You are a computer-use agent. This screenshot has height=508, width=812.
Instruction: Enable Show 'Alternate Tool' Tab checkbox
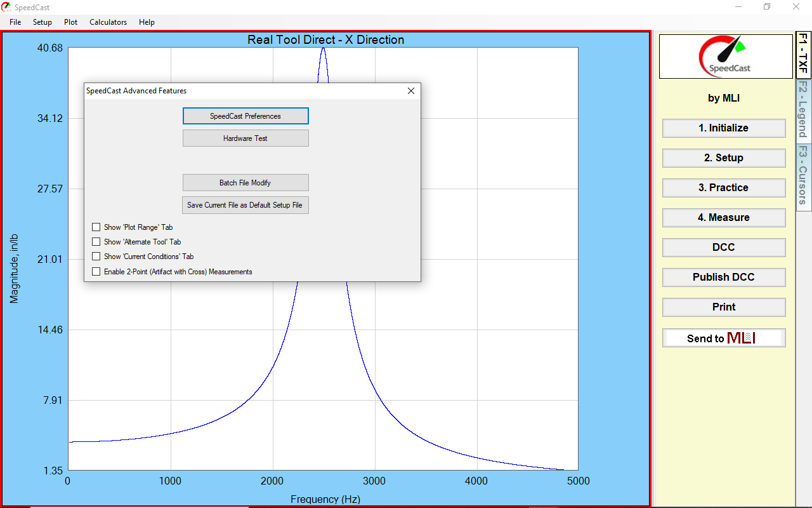coord(96,242)
